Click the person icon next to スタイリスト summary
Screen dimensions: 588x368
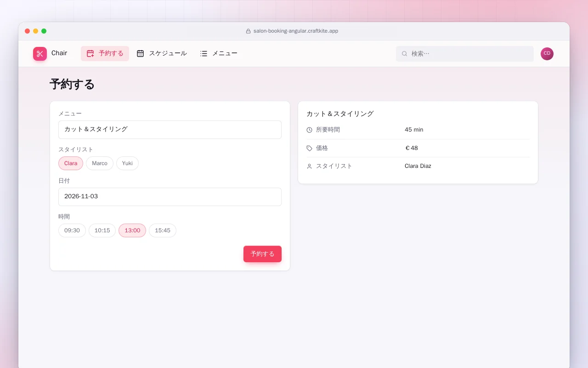point(309,166)
